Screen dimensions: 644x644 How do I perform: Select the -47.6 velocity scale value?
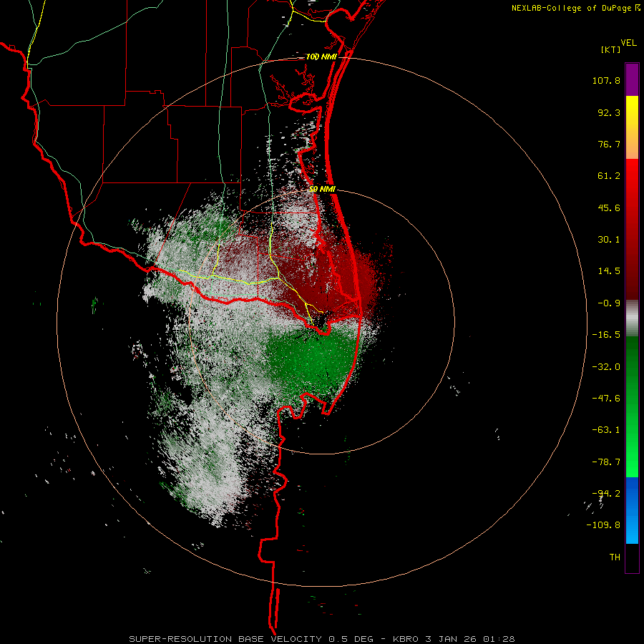606,399
